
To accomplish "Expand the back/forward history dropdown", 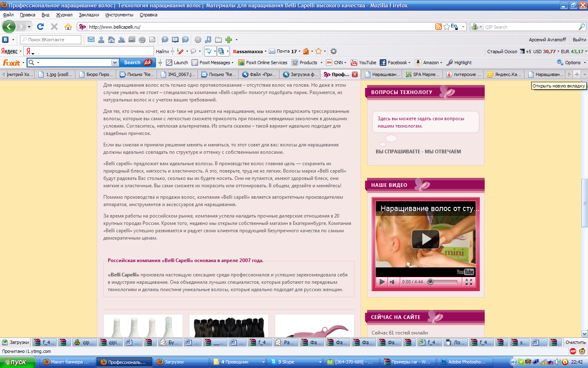I will [x=29, y=27].
